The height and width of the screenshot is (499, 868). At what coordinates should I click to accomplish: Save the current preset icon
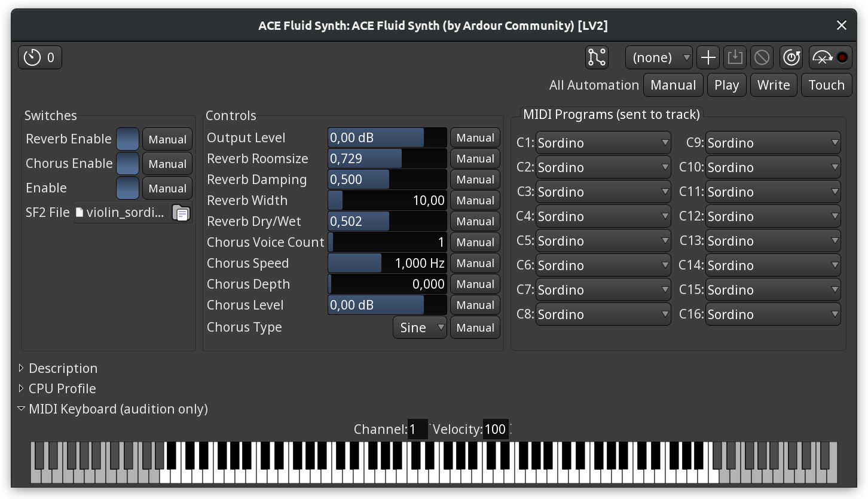coord(735,57)
